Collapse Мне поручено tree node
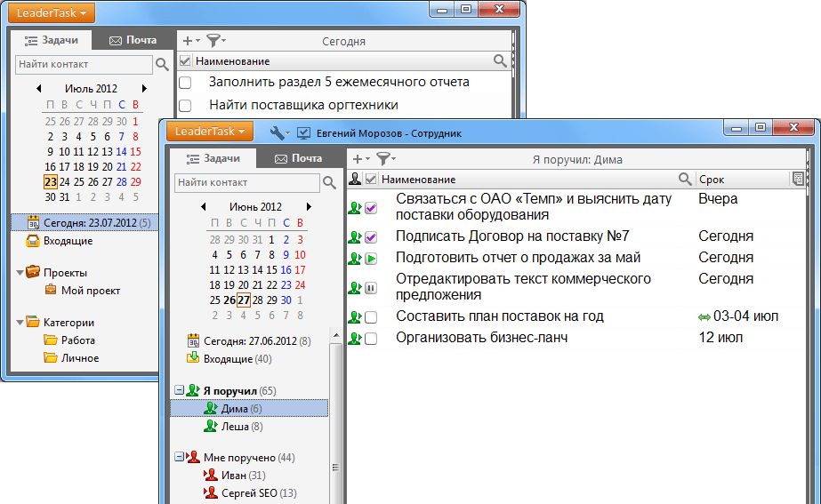This screenshot has height=504, width=821. 179,457
